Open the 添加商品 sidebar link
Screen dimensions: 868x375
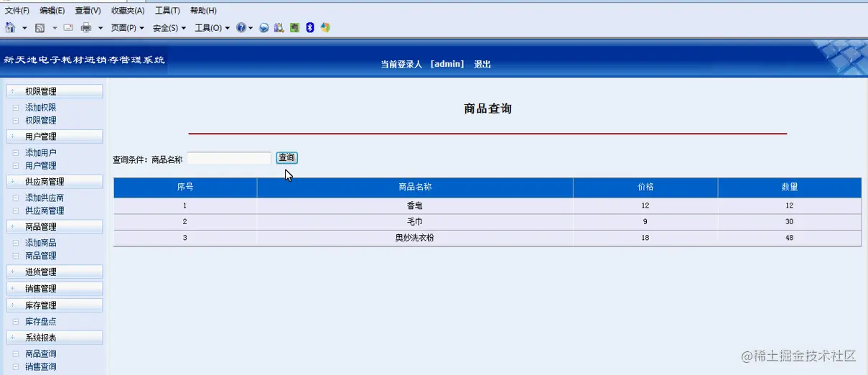[x=41, y=244]
